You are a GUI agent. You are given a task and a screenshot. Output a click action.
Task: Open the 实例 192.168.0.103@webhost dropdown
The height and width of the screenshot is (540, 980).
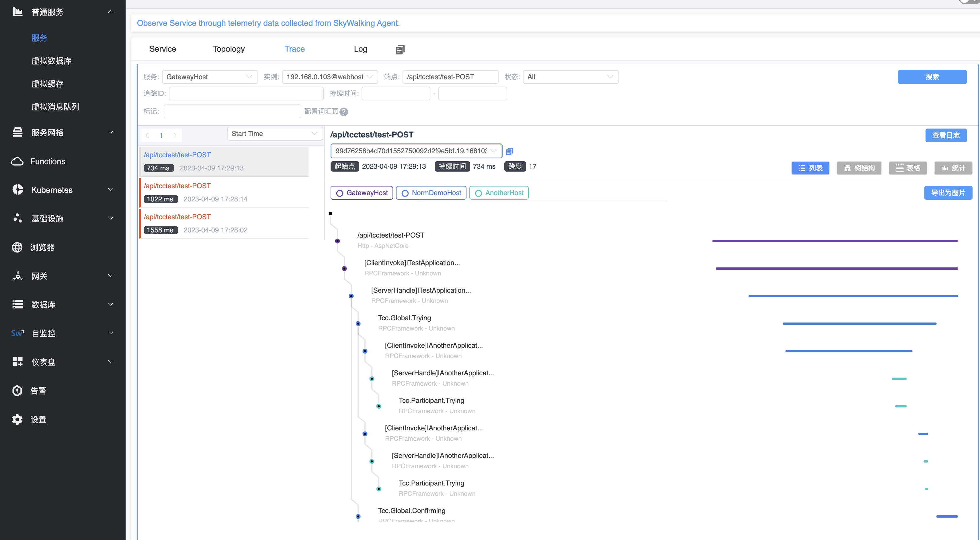click(330, 77)
